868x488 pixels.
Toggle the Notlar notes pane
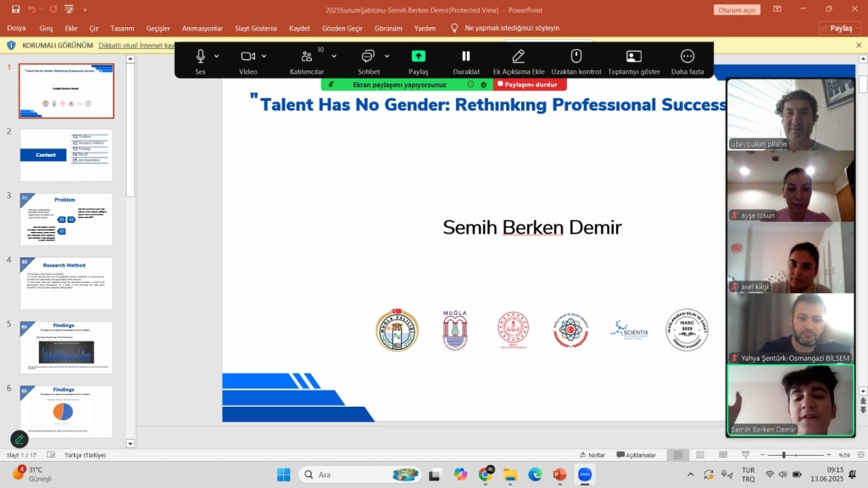coord(593,455)
